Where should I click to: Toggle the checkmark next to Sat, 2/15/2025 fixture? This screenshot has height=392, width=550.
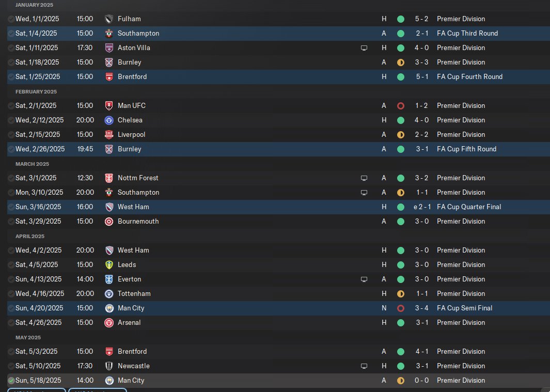pyautogui.click(x=11, y=134)
